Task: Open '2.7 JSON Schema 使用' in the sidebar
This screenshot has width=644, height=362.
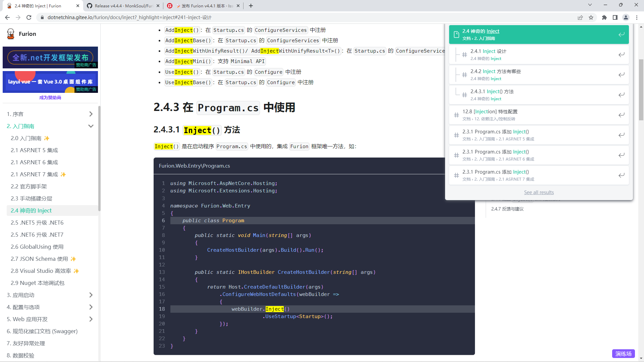Action: pos(43,259)
